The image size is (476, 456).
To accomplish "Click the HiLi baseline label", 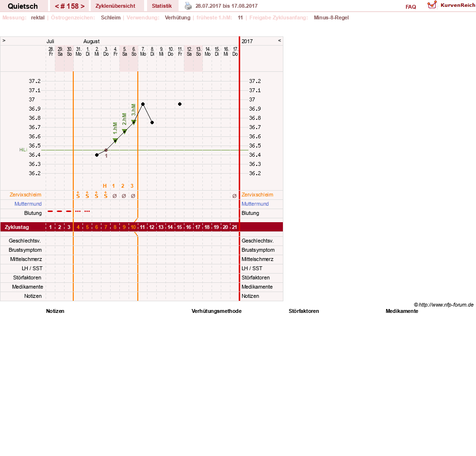I will point(23,150).
